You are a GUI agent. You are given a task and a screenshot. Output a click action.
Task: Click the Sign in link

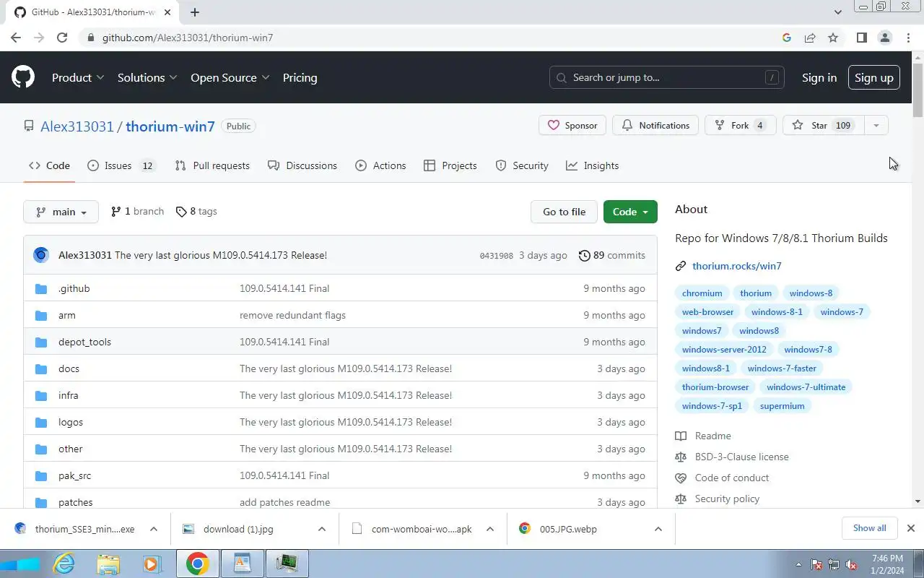[819, 77]
